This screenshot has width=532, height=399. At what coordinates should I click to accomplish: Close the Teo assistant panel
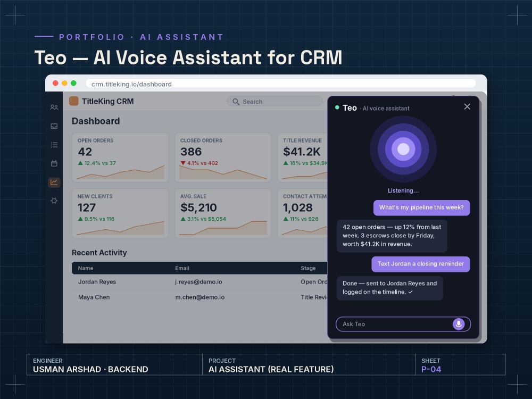point(467,106)
